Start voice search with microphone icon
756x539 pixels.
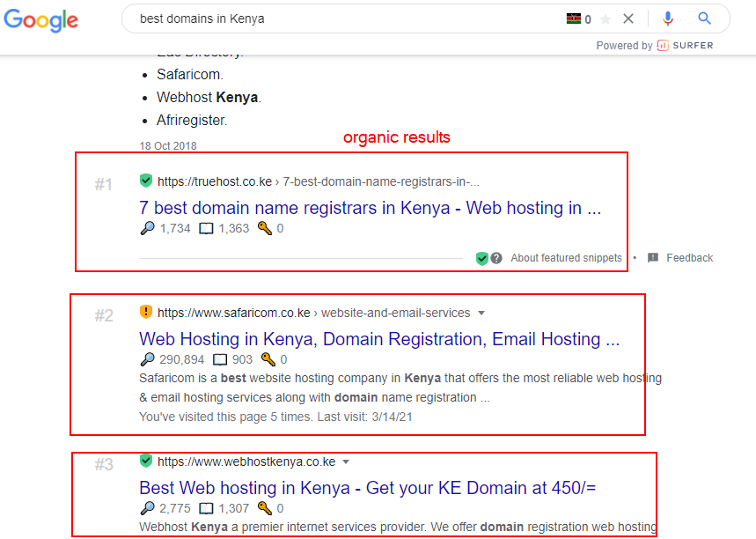coord(668,18)
